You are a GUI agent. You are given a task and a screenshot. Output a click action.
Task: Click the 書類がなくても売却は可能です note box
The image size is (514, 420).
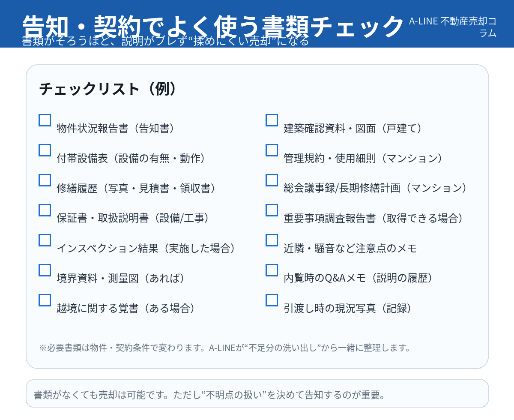(x=257, y=394)
